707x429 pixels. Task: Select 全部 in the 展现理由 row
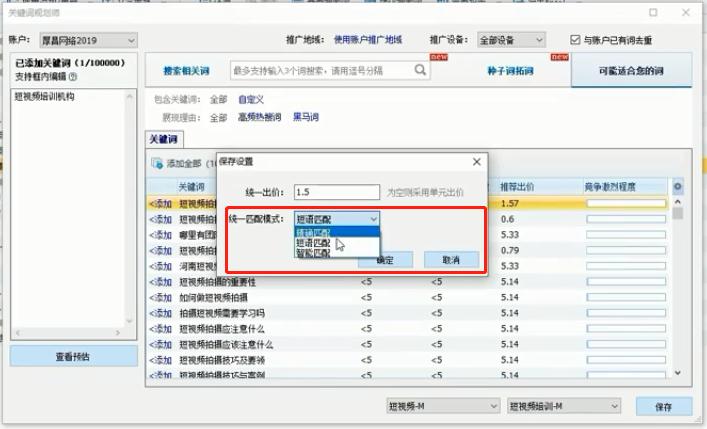click(x=218, y=117)
